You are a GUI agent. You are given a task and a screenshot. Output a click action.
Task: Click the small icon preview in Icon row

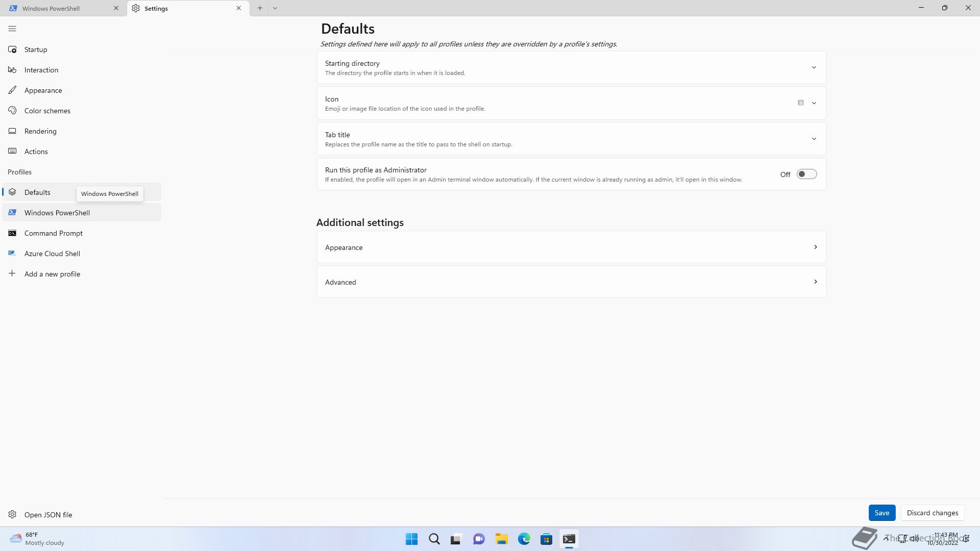[x=801, y=103]
